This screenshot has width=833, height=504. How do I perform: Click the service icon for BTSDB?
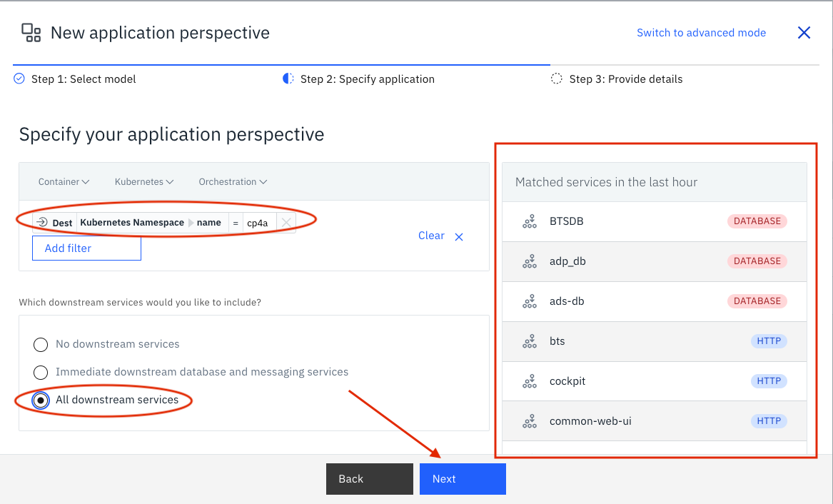pos(530,221)
